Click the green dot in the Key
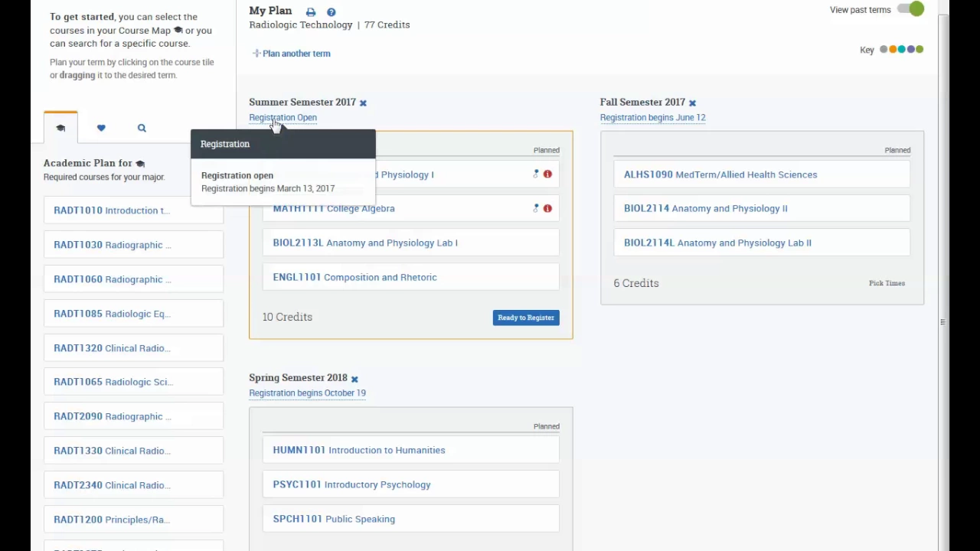Viewport: 980px width, 551px height. point(920,50)
